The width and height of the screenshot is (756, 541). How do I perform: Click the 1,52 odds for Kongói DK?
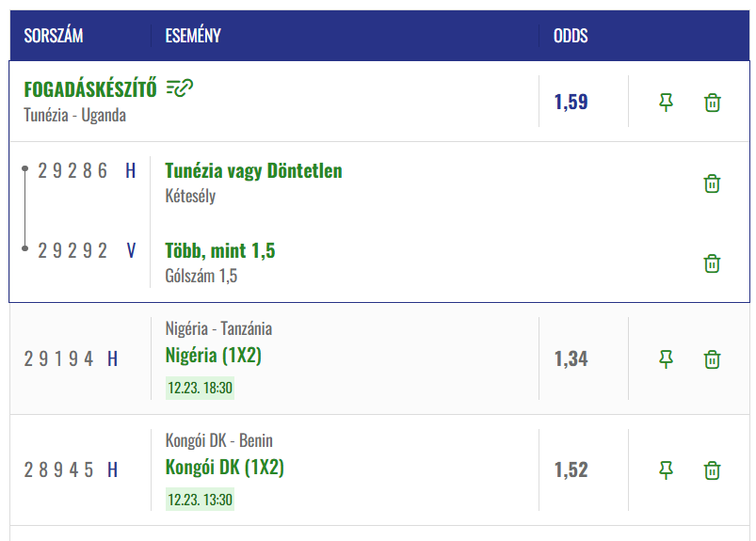(571, 469)
